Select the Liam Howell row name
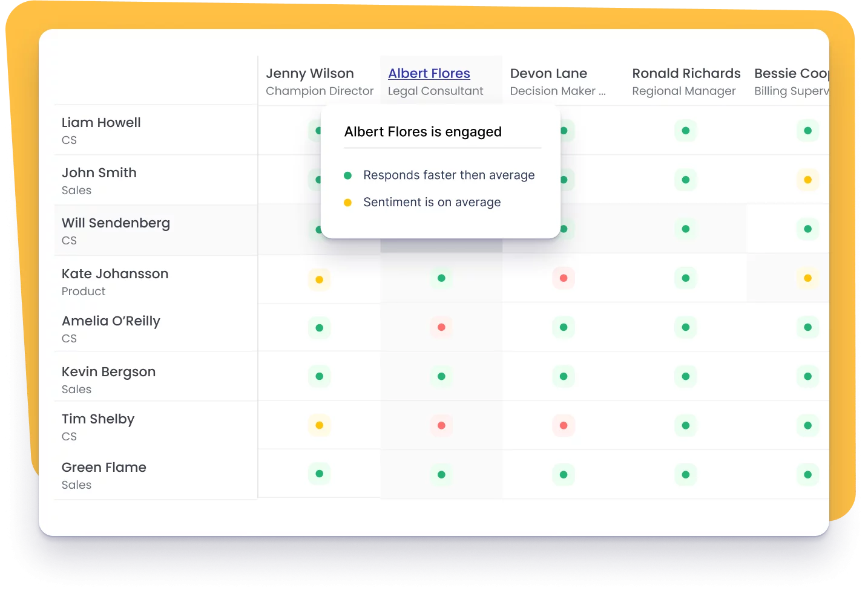Viewport: 868px width, 594px height. (x=101, y=122)
